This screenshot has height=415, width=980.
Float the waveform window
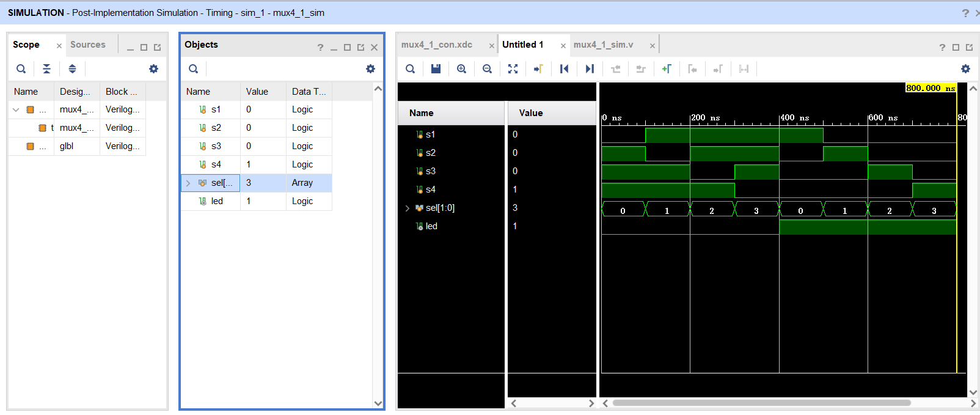(x=969, y=47)
